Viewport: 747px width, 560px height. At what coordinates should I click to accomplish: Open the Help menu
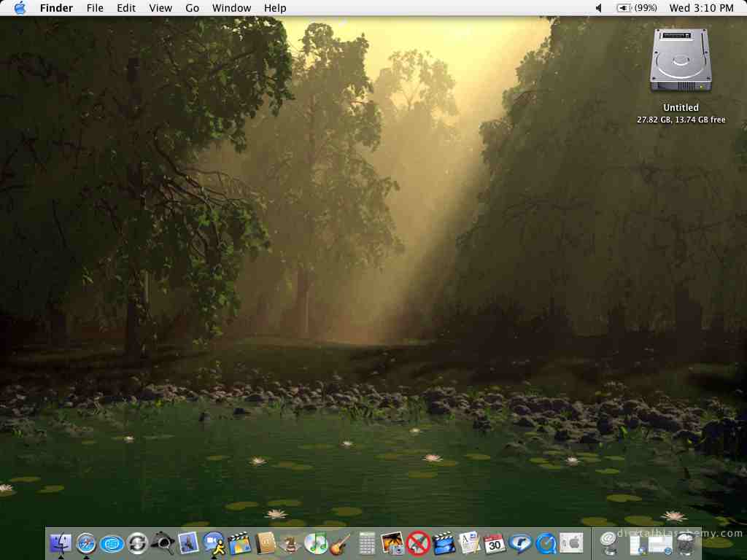pos(275,8)
